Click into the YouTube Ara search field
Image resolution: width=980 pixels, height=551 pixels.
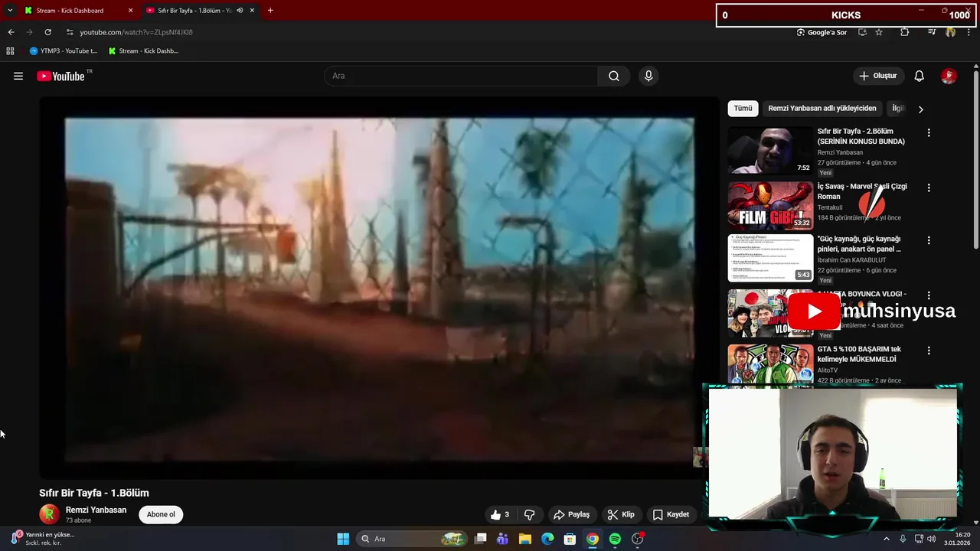click(x=461, y=76)
